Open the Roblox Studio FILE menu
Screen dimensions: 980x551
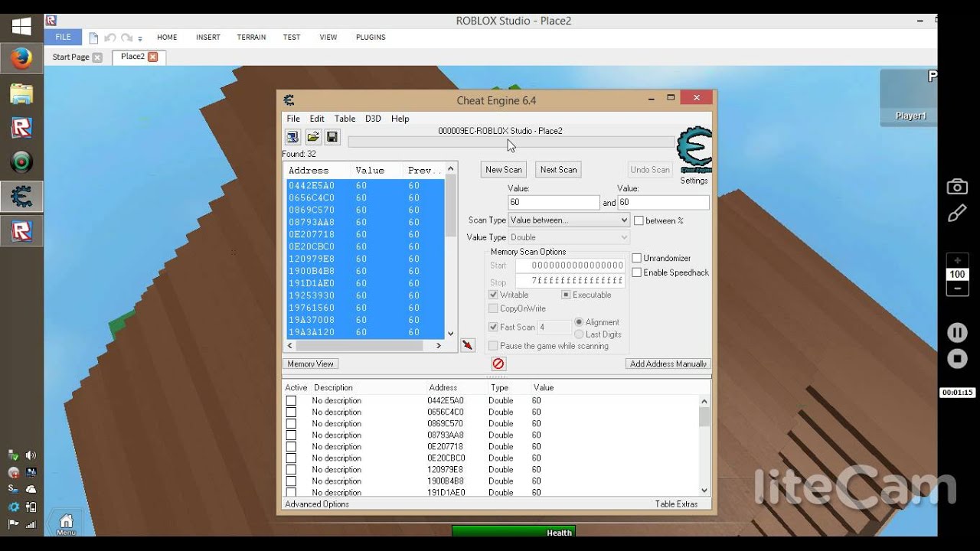(63, 37)
